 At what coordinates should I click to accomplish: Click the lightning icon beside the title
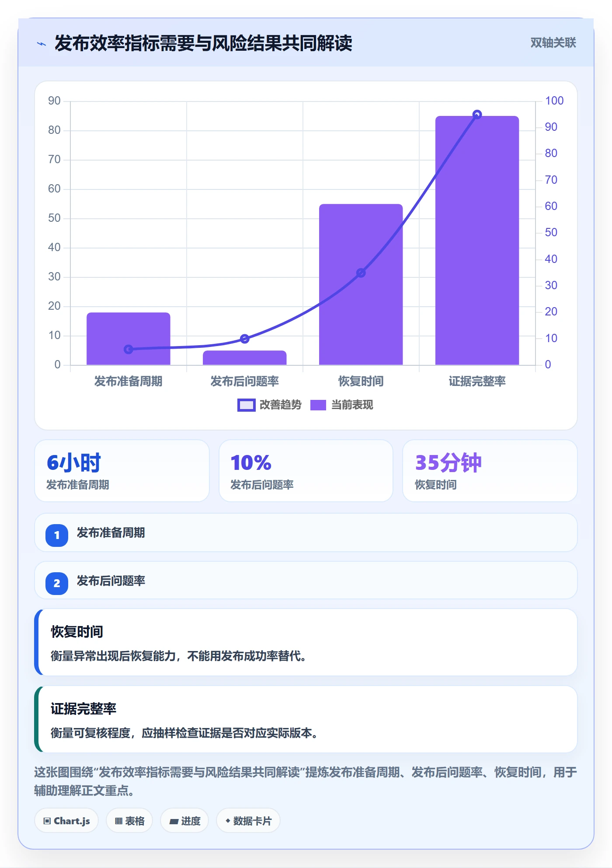(42, 44)
